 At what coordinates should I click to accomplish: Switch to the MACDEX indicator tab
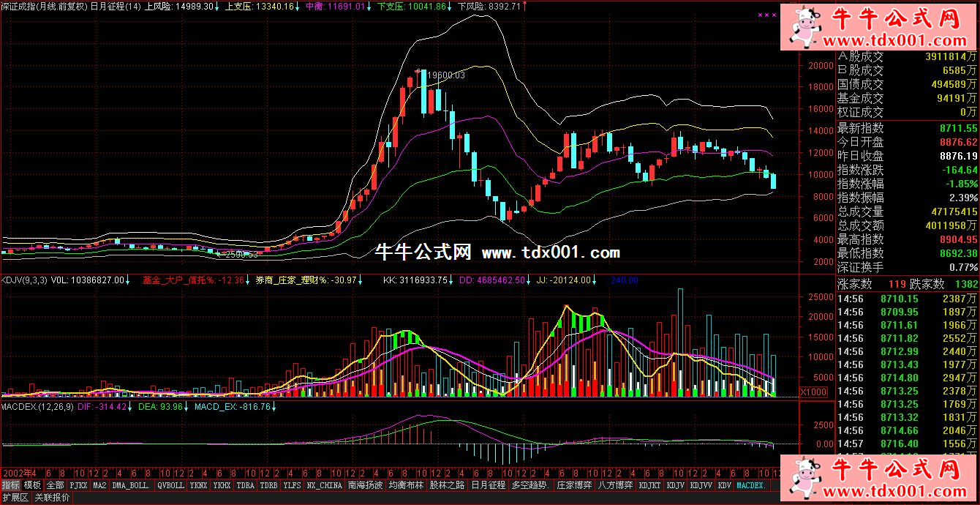751,485
